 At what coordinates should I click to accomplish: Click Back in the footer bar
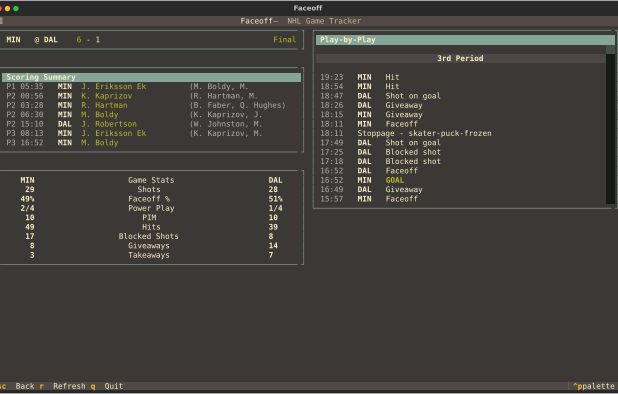pos(24,386)
